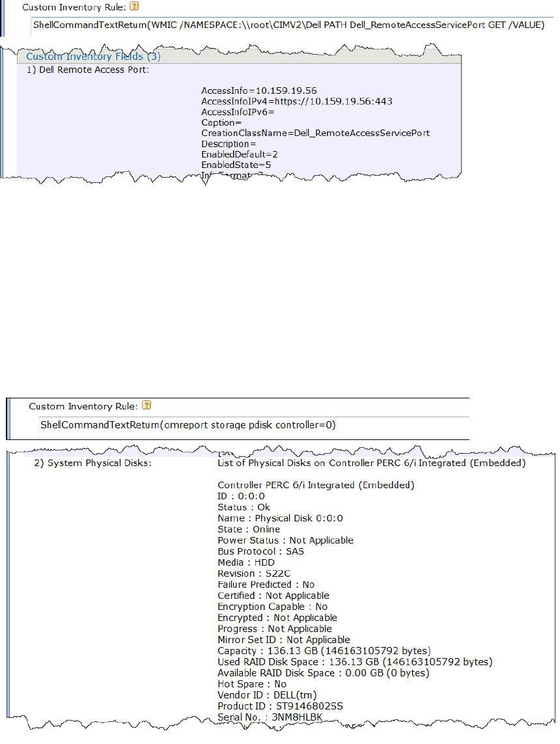The width and height of the screenshot is (560, 744).
Task: Click the 'Failure Predicted : No' line
Action: 266,585
